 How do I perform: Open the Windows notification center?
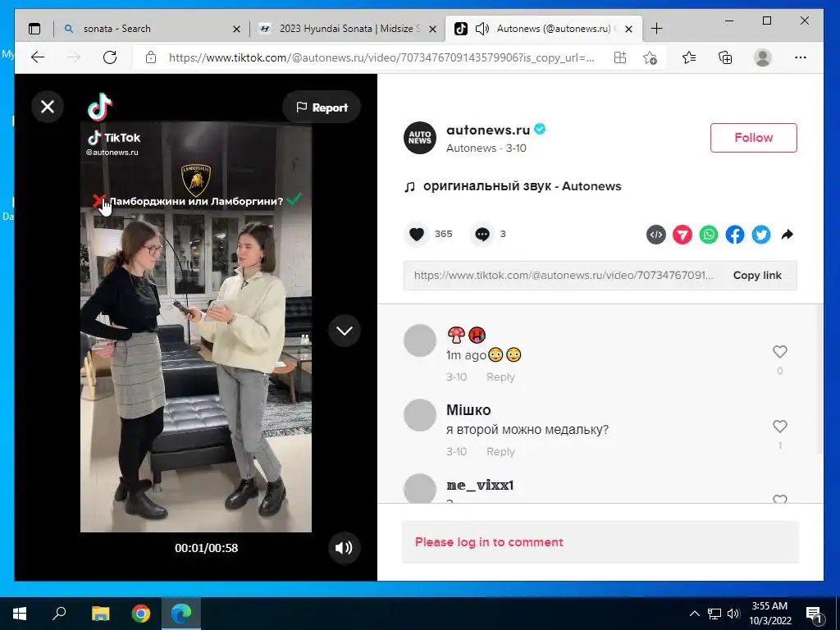[813, 614]
